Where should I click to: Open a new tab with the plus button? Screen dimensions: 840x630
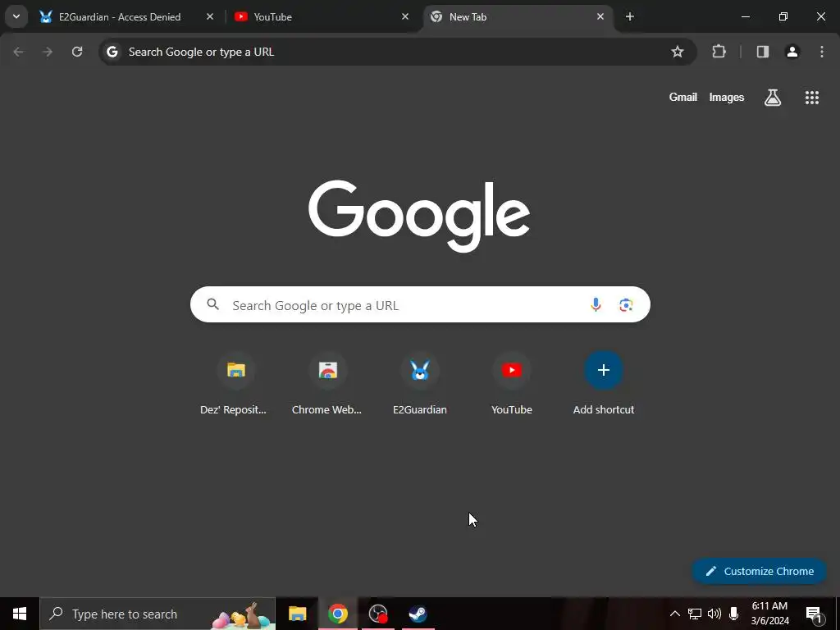[630, 16]
